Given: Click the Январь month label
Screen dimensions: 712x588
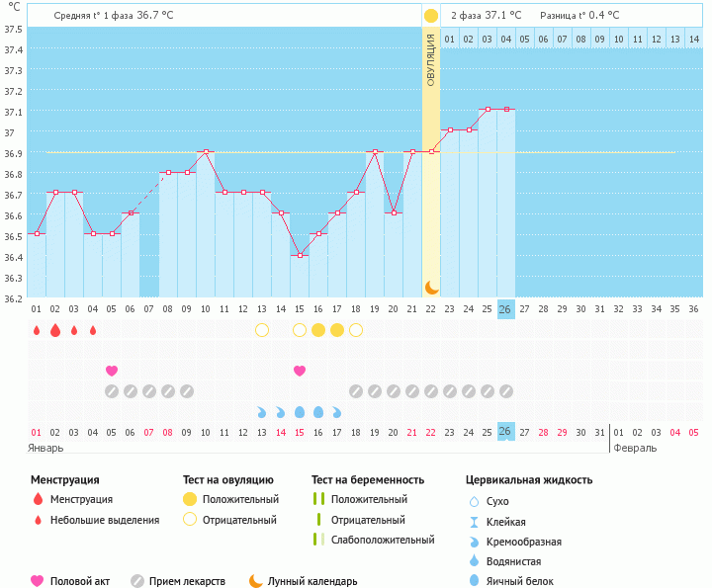Looking at the screenshot, I should (x=45, y=448).
